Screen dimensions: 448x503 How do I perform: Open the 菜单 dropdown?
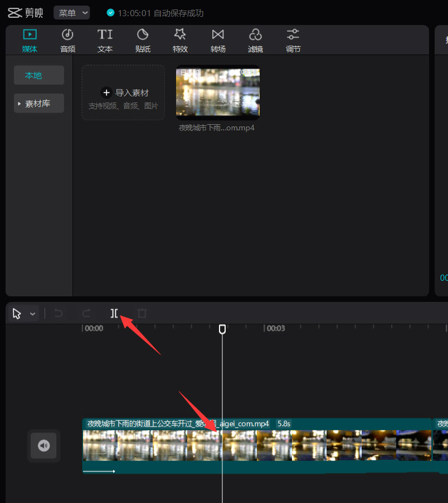point(71,12)
